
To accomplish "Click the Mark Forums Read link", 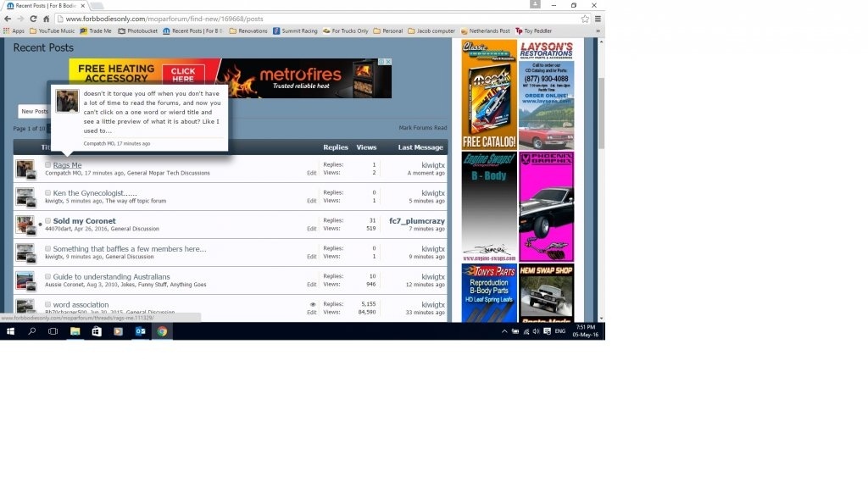I will coord(422,128).
